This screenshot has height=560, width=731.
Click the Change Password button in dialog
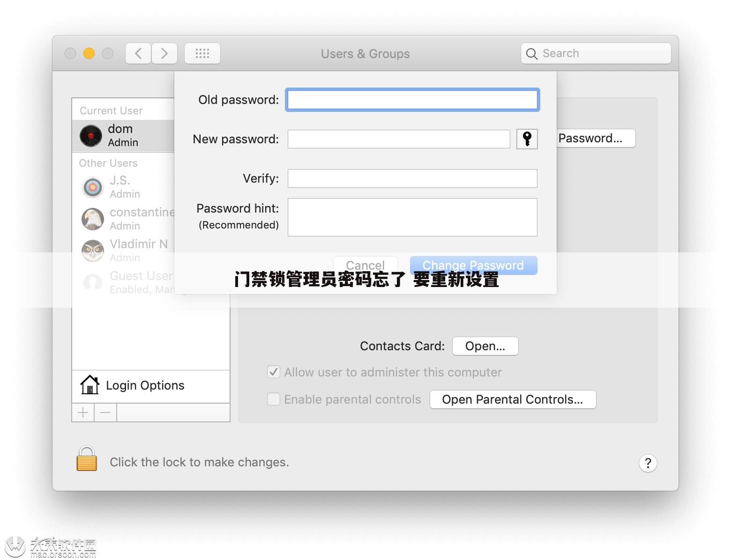coord(473,265)
